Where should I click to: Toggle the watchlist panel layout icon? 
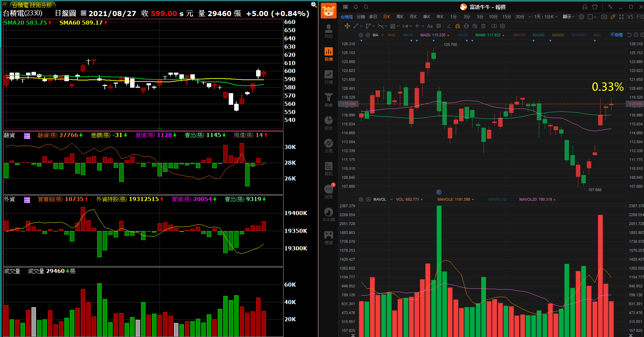coord(345,7)
